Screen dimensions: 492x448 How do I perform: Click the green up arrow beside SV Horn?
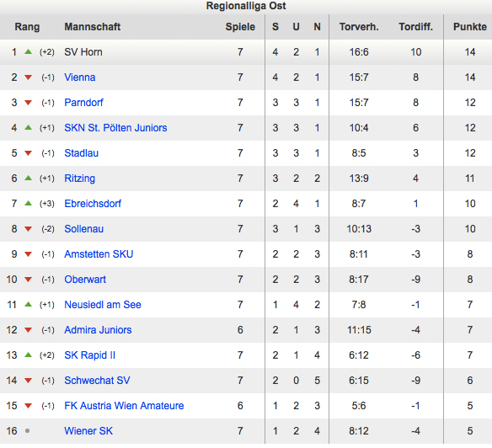pos(29,51)
